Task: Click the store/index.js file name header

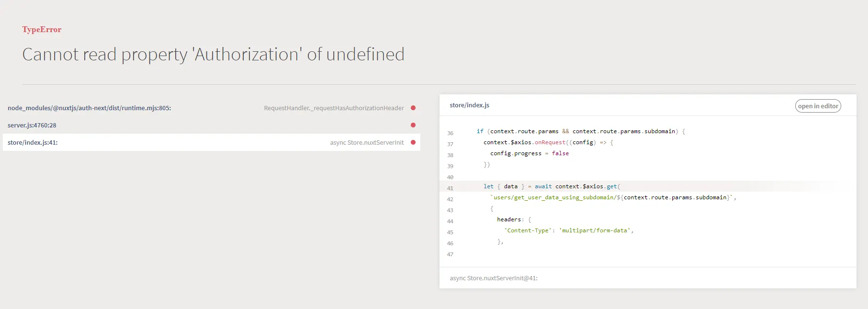Action: [x=469, y=105]
